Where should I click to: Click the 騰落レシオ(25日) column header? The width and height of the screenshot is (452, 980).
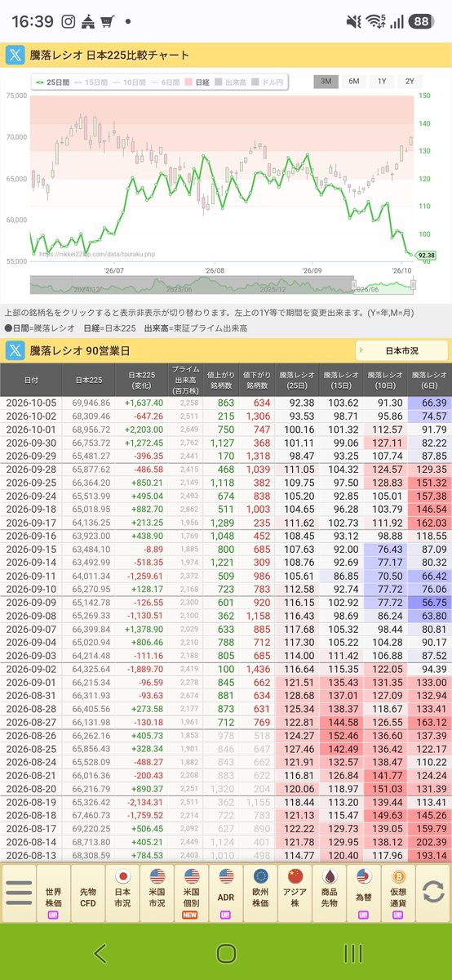296,380
